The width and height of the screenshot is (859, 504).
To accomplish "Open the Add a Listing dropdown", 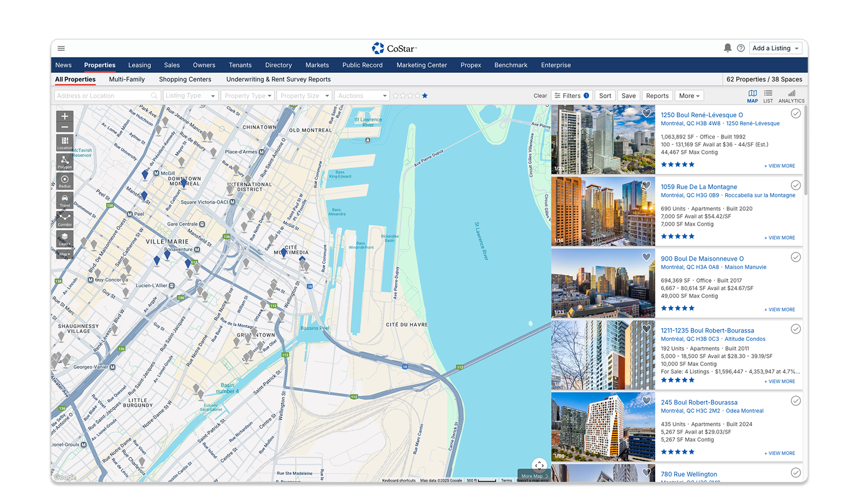I will click(776, 48).
